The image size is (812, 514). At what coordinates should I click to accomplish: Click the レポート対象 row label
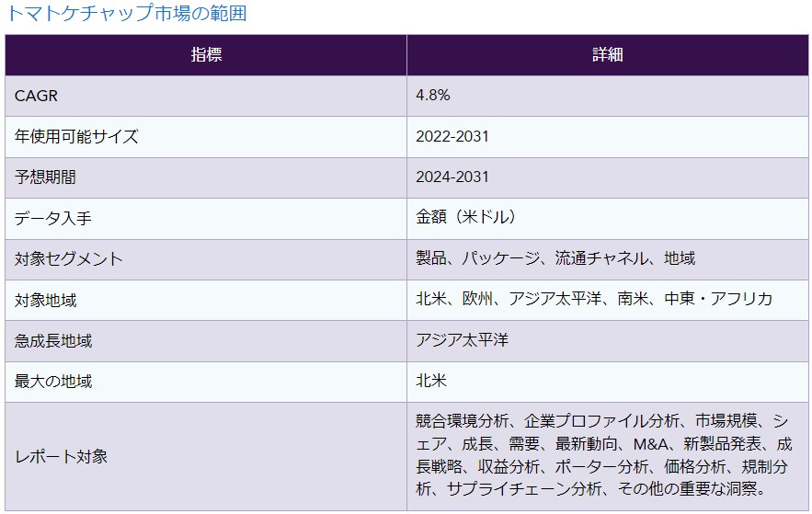tap(61, 456)
